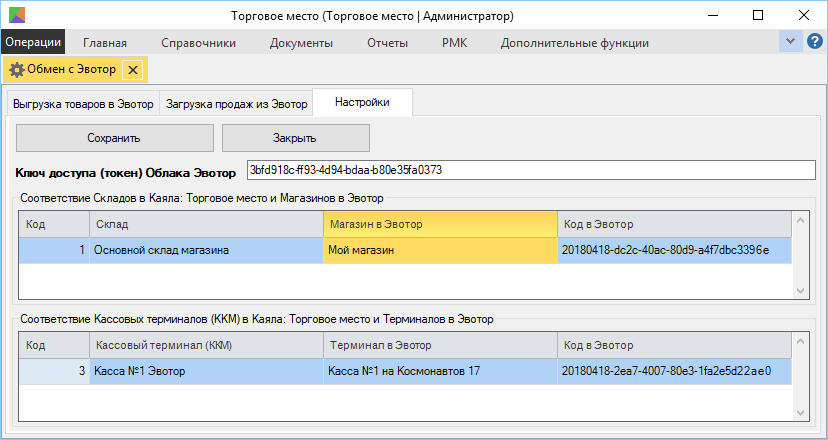Expand the ribbon chevron dropdown

791,41
